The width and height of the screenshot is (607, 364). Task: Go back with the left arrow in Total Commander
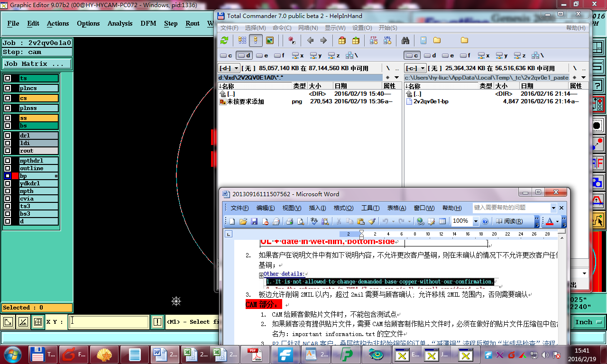(x=310, y=40)
